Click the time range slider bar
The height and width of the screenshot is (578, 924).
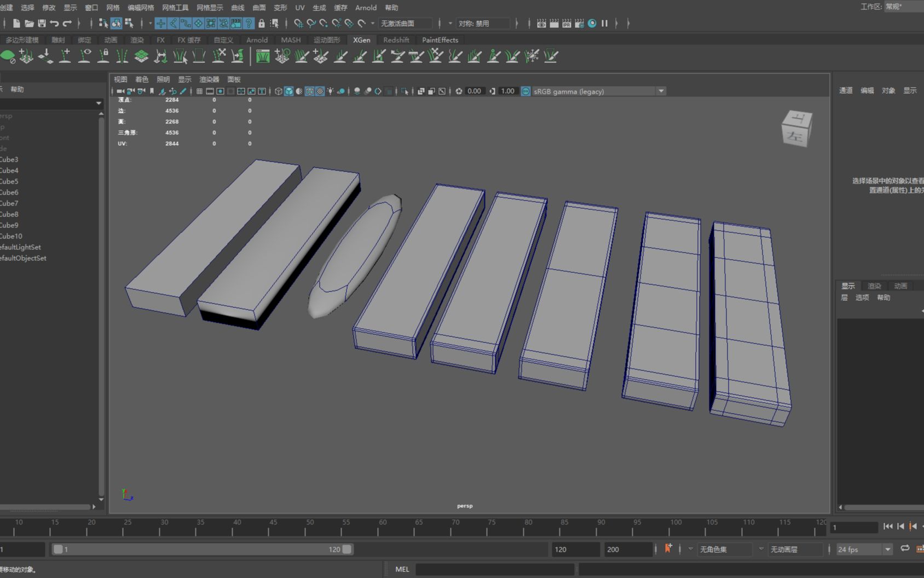[203, 549]
